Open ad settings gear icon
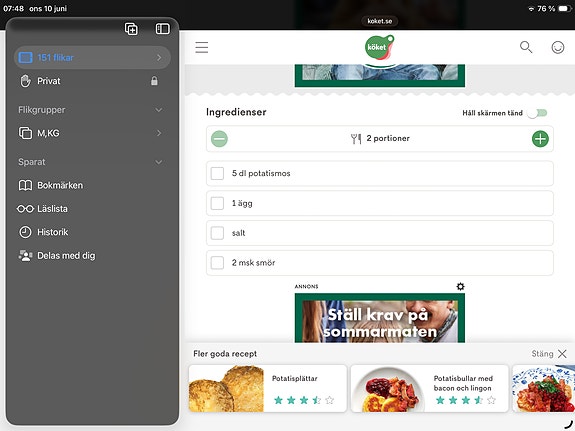The width and height of the screenshot is (575, 431). (460, 286)
